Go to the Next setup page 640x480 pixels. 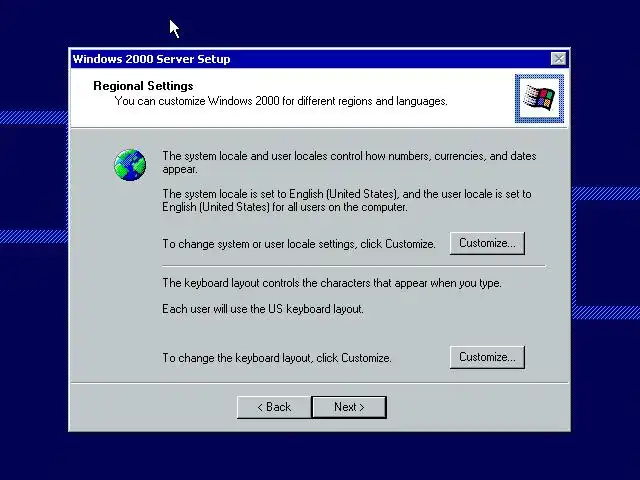[x=349, y=407]
